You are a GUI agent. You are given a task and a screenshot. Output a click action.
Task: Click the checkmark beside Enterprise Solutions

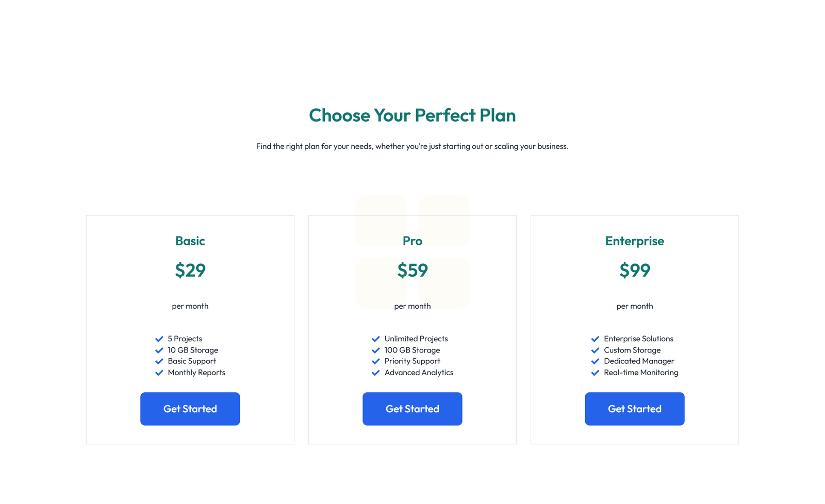(596, 339)
